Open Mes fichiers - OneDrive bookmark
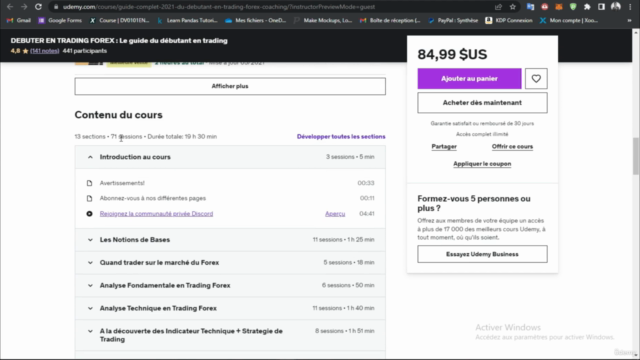The height and width of the screenshot is (360, 640). tap(256, 20)
